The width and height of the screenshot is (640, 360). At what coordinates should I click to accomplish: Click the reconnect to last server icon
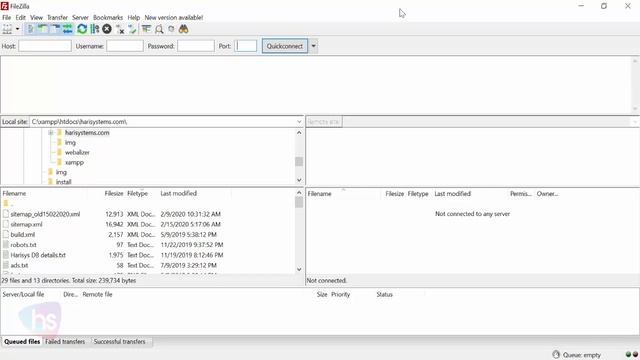(x=132, y=29)
